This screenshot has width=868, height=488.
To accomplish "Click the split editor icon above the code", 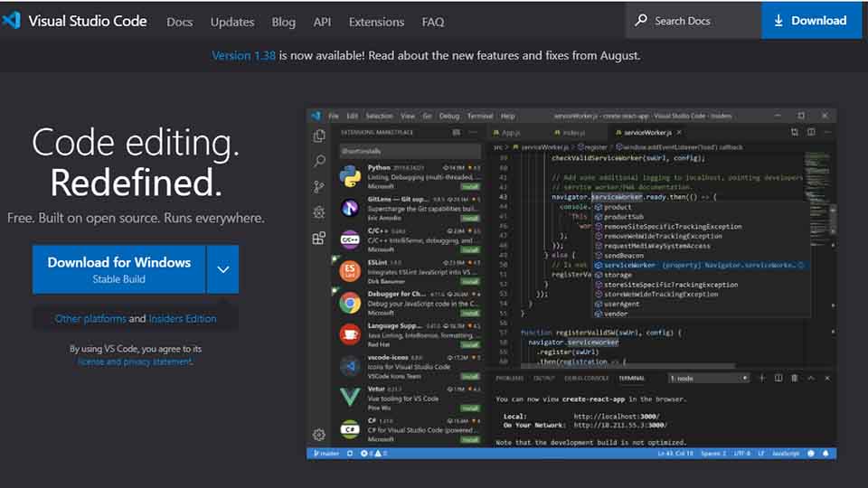I will coord(811,132).
